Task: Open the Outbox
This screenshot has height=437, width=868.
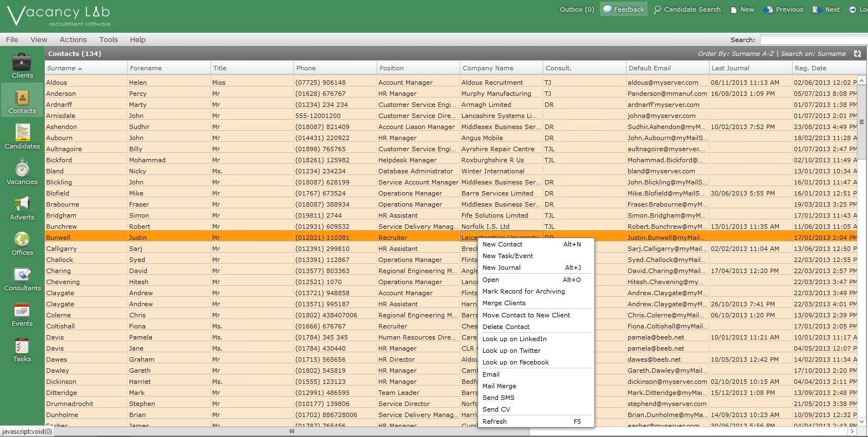Action: [x=576, y=9]
